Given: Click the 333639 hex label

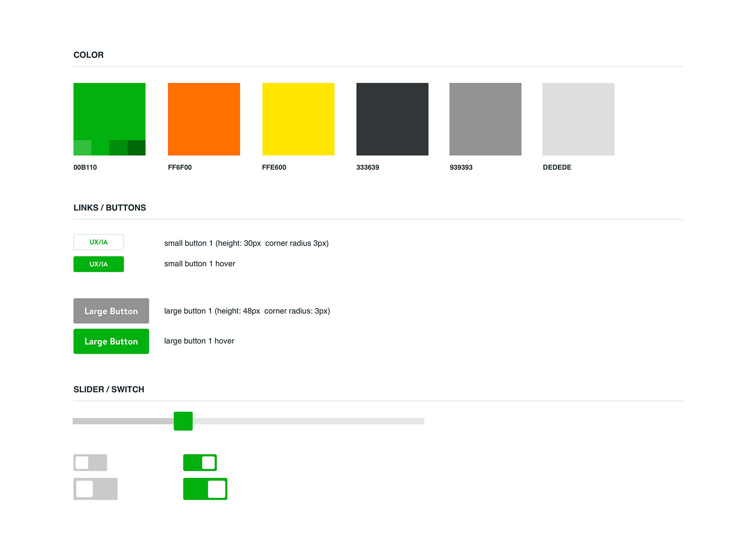Looking at the screenshot, I should (368, 167).
